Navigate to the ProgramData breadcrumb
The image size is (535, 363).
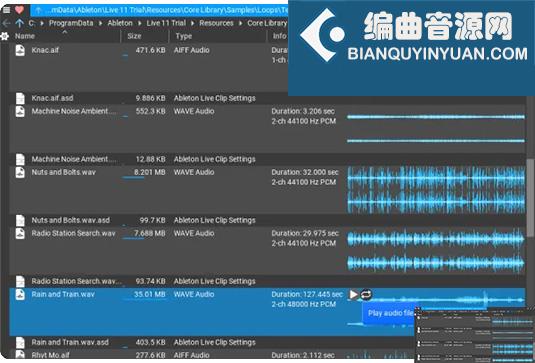[71, 23]
